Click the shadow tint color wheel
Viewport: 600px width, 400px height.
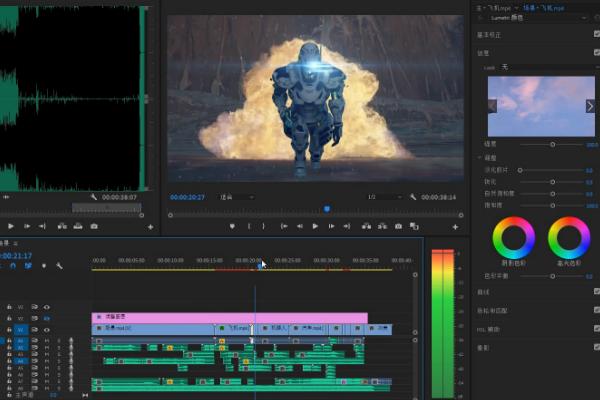click(514, 238)
